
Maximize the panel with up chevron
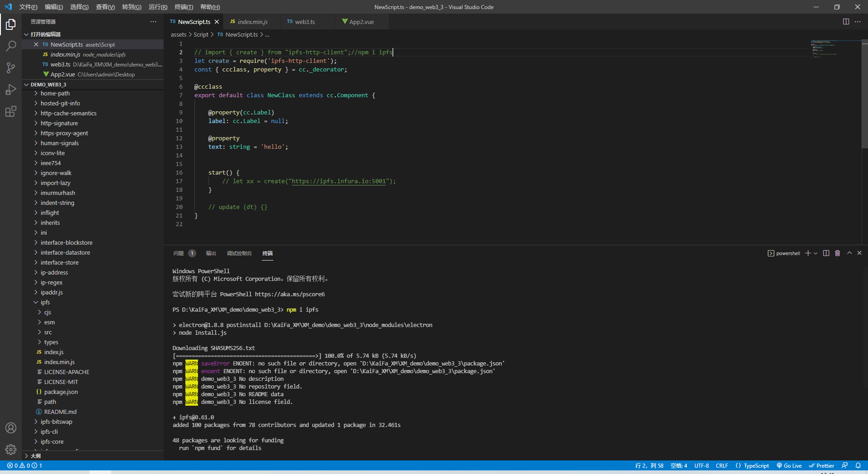[x=849, y=253]
